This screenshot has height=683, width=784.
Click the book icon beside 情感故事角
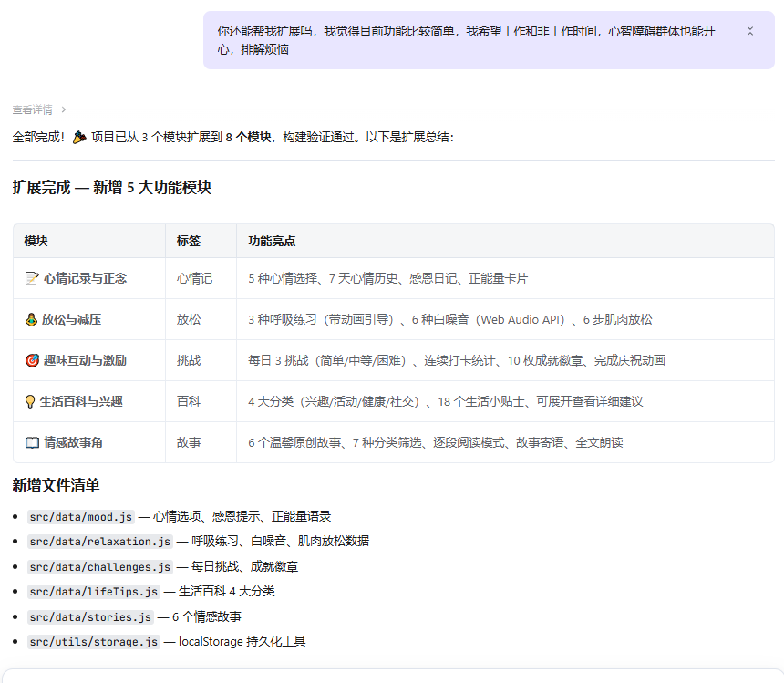coord(32,442)
